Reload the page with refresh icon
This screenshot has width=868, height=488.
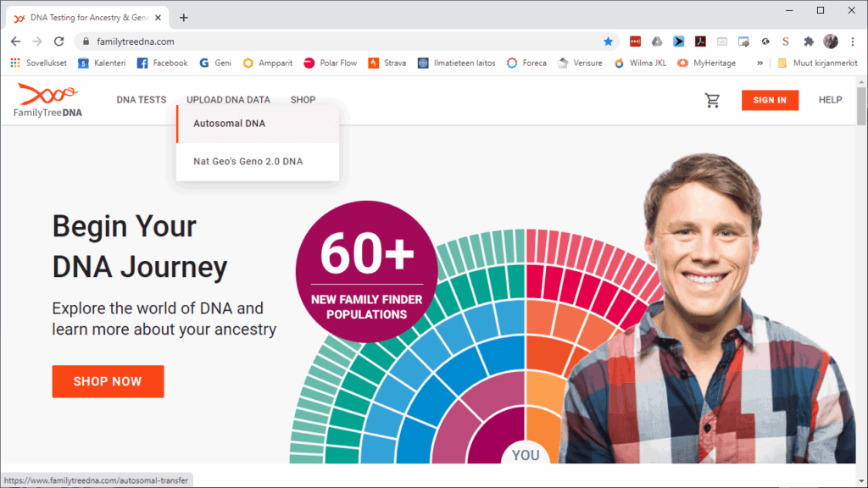coord(59,42)
